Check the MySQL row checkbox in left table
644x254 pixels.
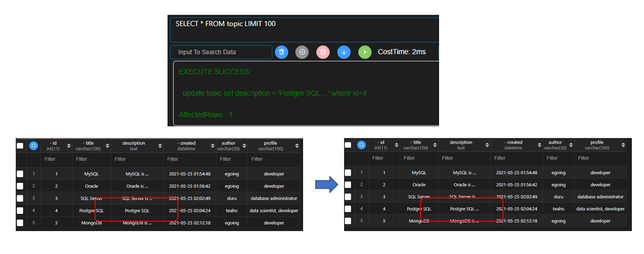pyautogui.click(x=20, y=174)
